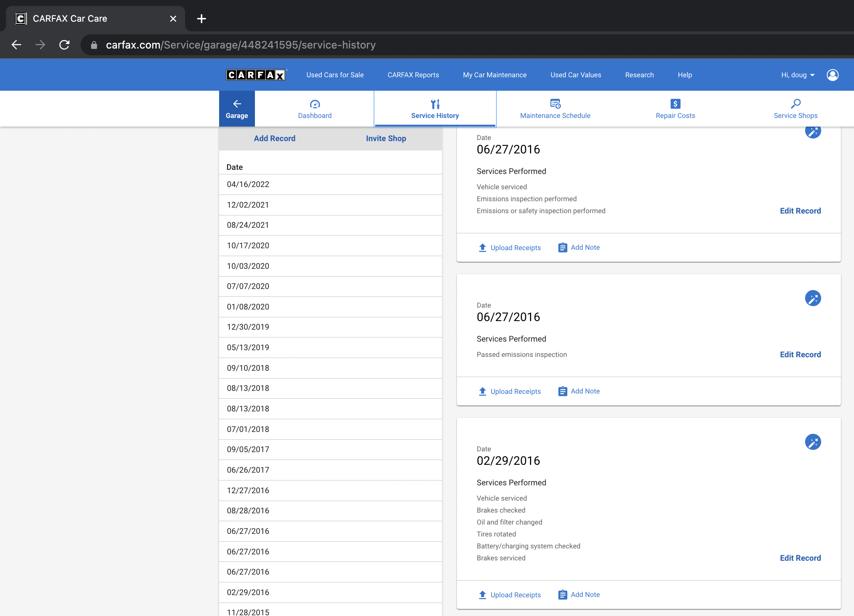
Task: Select the 02/29/2016 date row
Action: [x=330, y=592]
